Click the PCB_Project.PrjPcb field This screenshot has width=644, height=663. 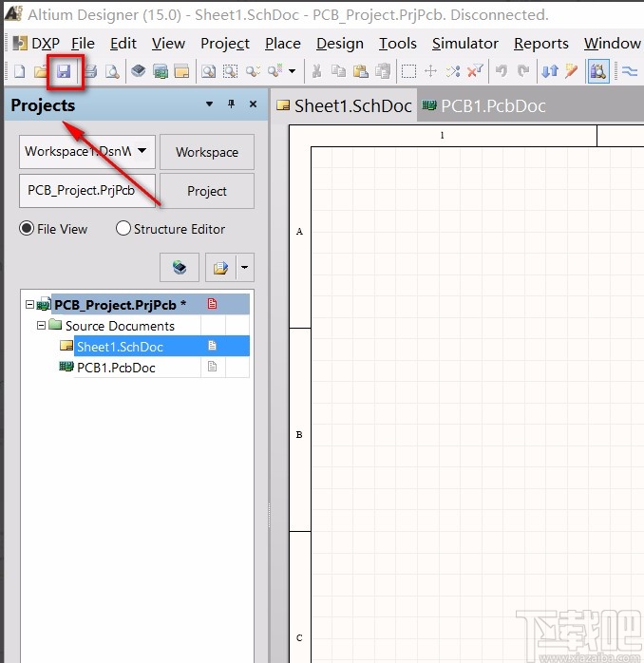[87, 190]
